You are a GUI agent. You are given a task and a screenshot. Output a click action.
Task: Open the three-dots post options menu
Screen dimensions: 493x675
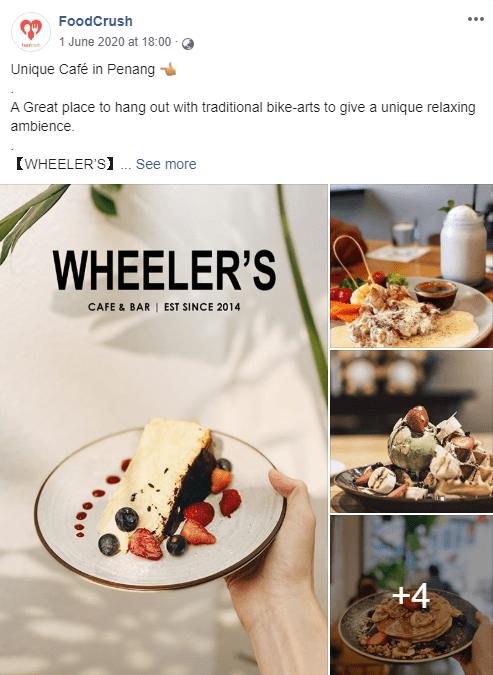coord(475,19)
